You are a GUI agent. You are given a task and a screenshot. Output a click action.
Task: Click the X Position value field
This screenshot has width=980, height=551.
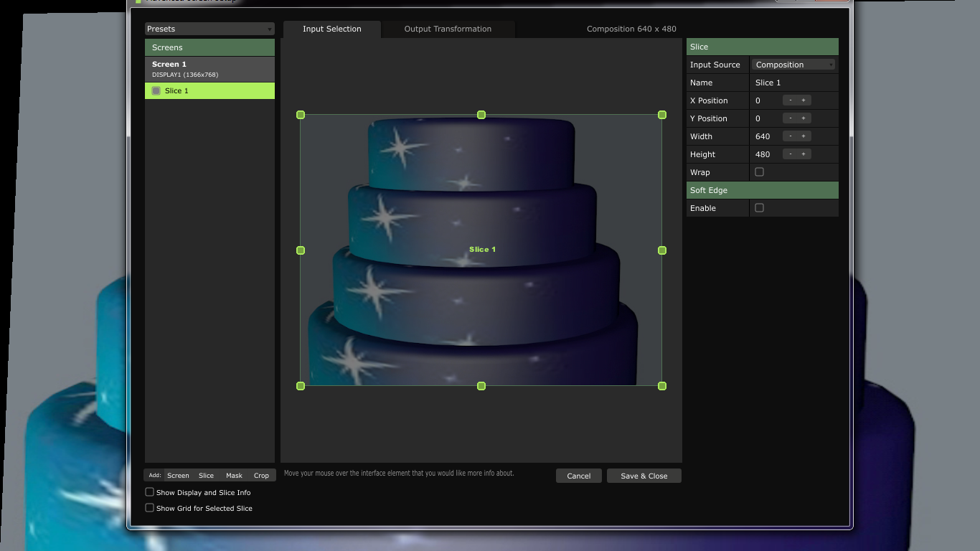click(x=765, y=100)
